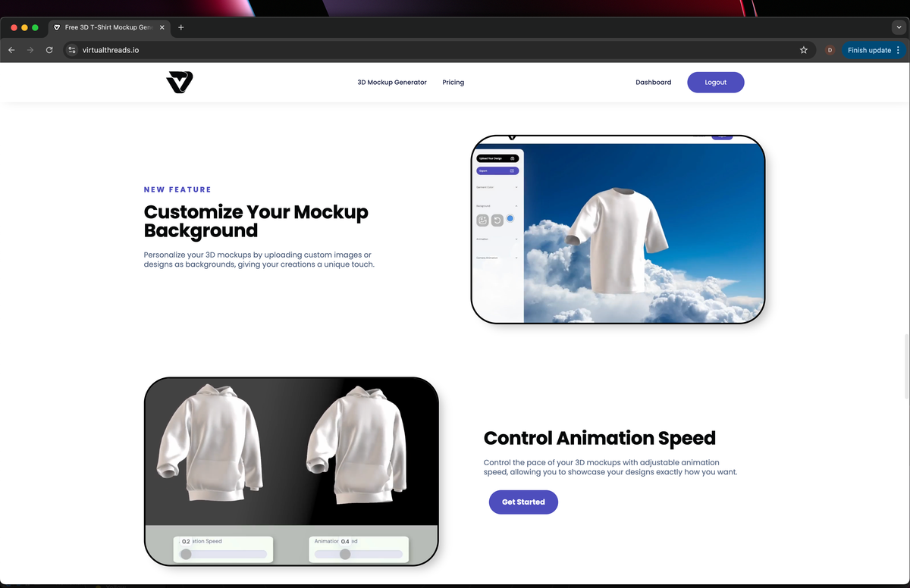910x588 pixels.
Task: Click the 0.2 Animation Speed slider handle
Action: coord(186,554)
